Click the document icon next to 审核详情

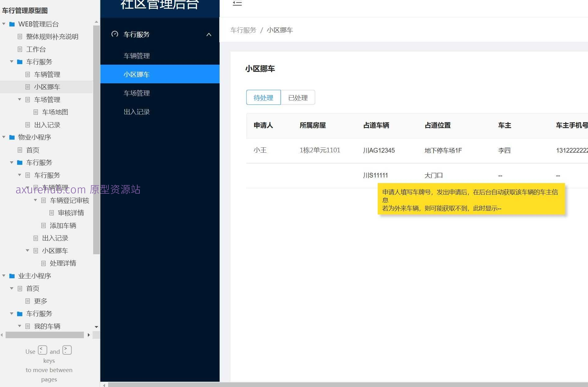click(51, 213)
